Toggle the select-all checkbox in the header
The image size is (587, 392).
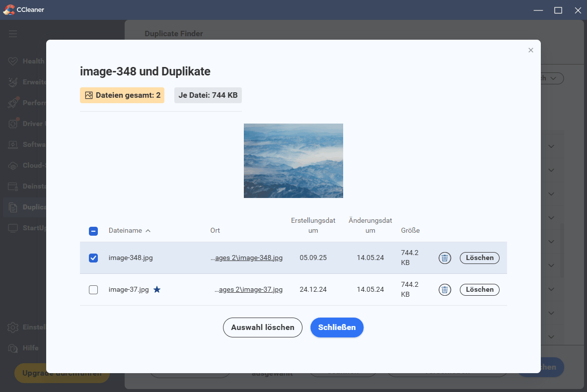tap(93, 230)
